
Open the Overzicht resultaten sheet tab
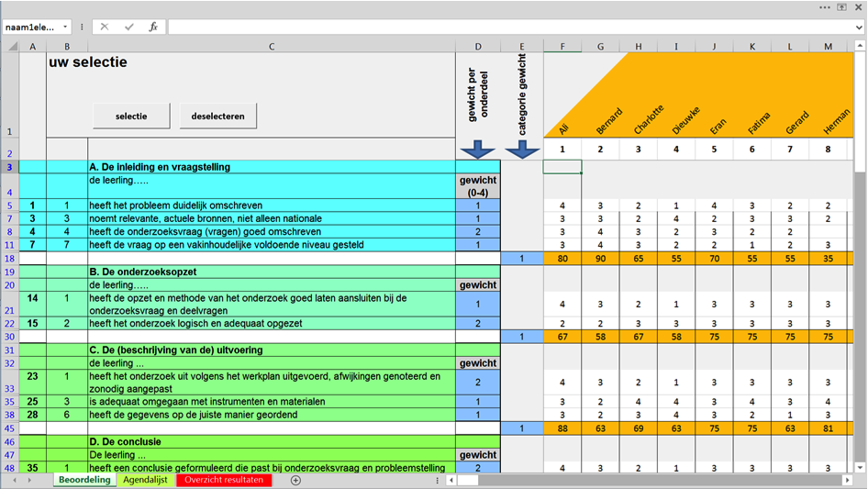tap(224, 480)
